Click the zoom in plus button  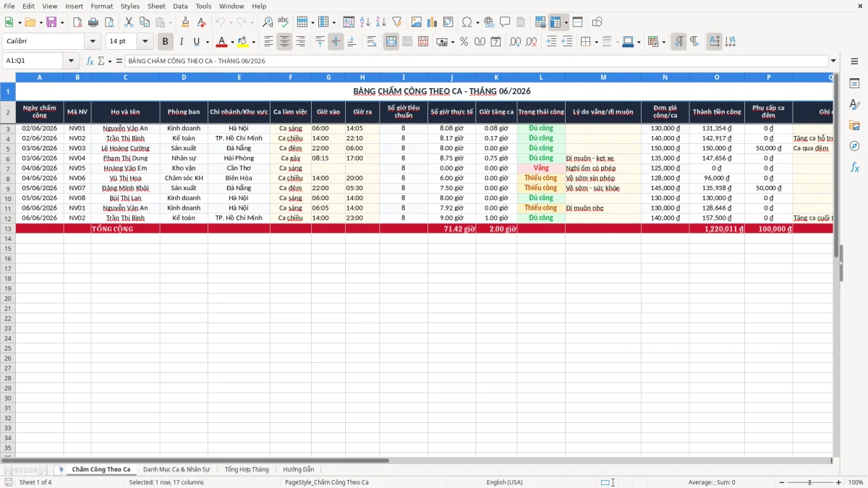[x=838, y=482]
